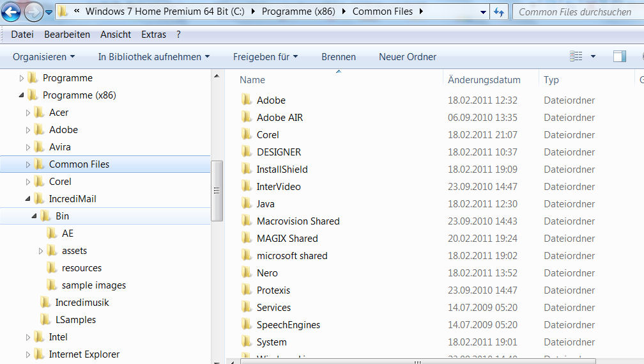The image size is (644, 364).
Task: Click the Brennen button
Action: 339,57
